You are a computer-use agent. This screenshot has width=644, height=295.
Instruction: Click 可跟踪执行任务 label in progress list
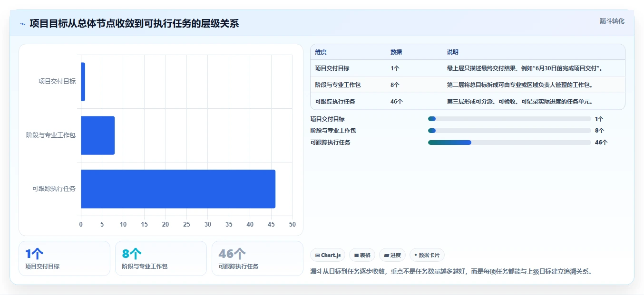(330, 143)
